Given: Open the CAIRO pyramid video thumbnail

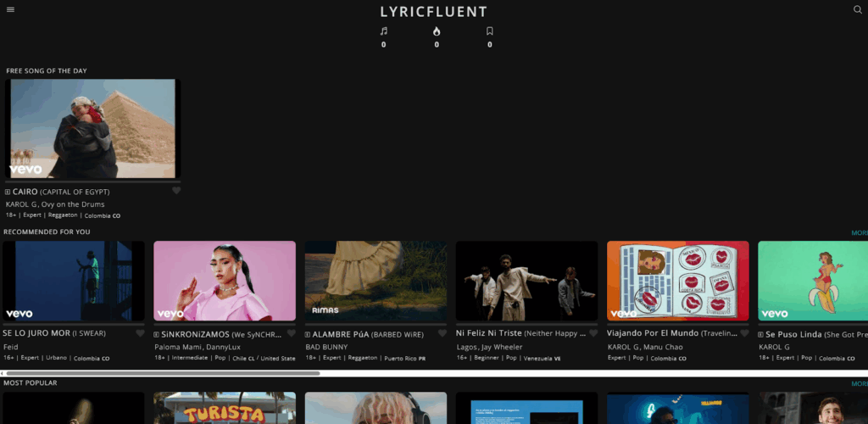Looking at the screenshot, I should 93,128.
